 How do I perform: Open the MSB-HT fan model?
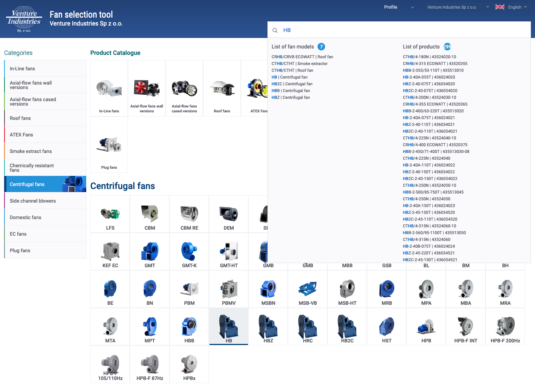pyautogui.click(x=347, y=289)
